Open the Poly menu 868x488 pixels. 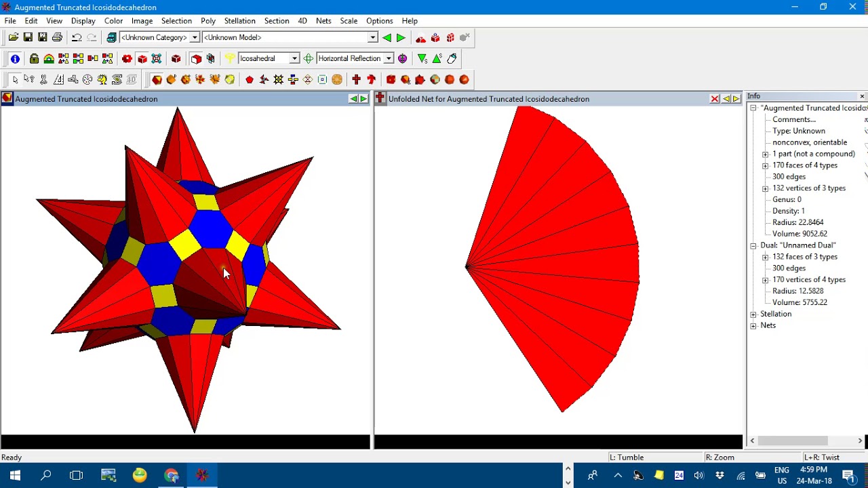pyautogui.click(x=208, y=21)
